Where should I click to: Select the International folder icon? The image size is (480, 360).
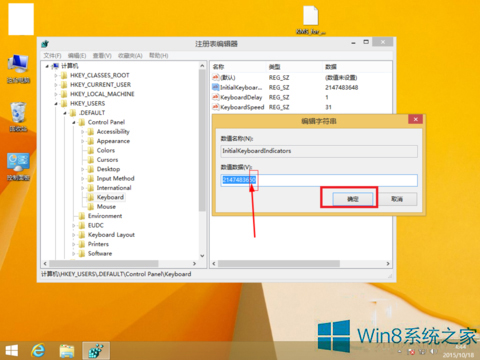[x=91, y=188]
